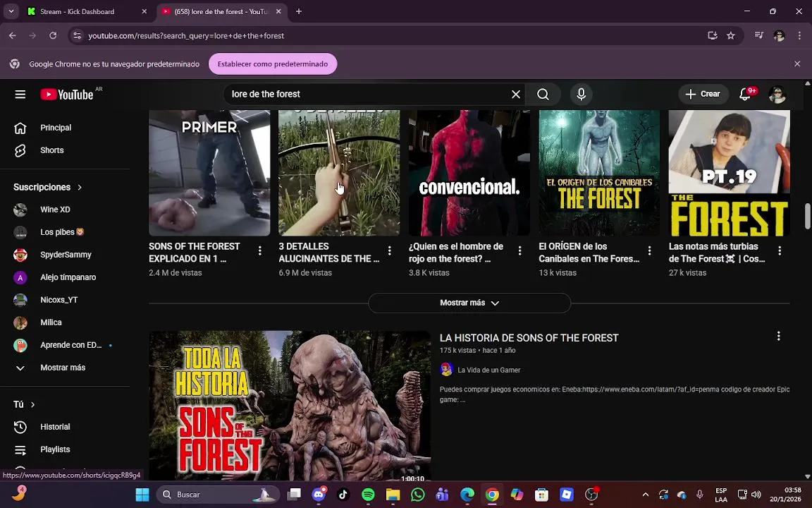The height and width of the screenshot is (508, 812).
Task: Click the Crear button
Action: 703,95
